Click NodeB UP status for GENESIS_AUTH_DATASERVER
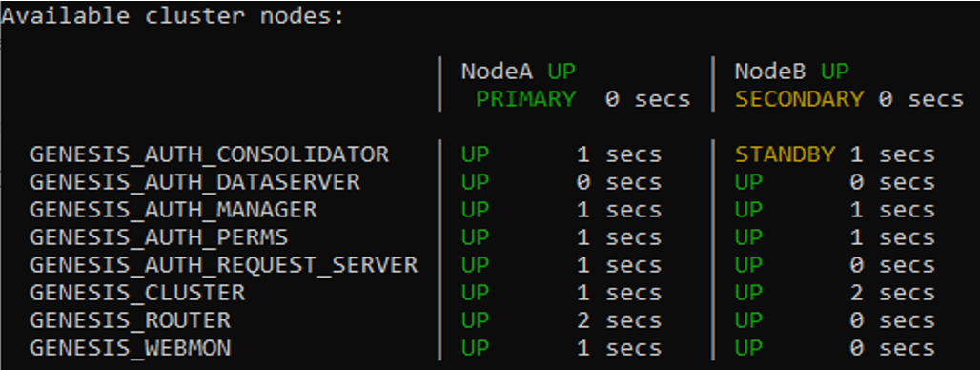The width and height of the screenshot is (980, 370). coord(748,182)
